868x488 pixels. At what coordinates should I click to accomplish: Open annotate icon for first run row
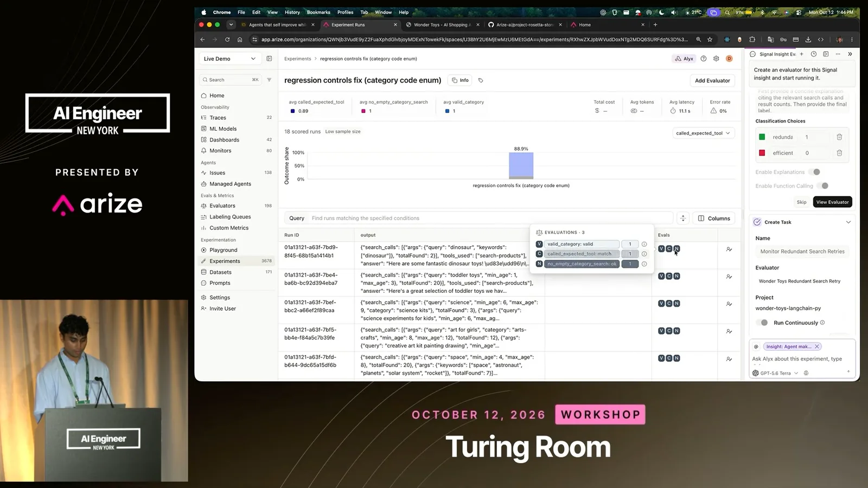point(729,249)
